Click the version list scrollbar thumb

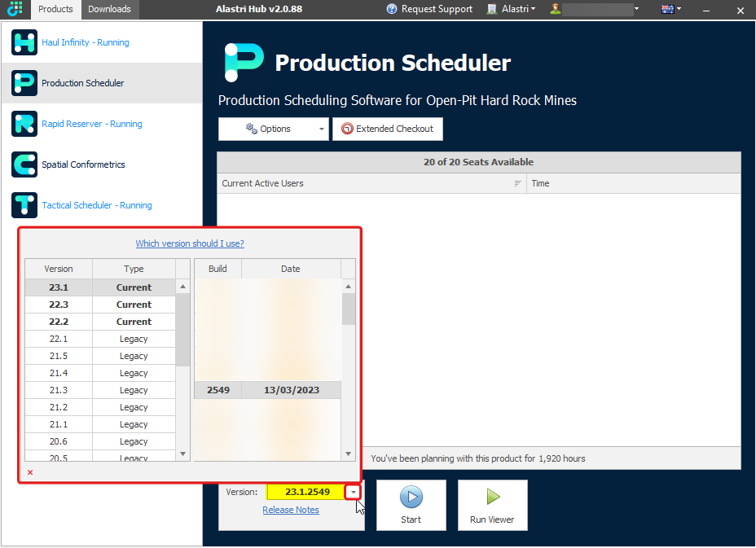point(182,330)
